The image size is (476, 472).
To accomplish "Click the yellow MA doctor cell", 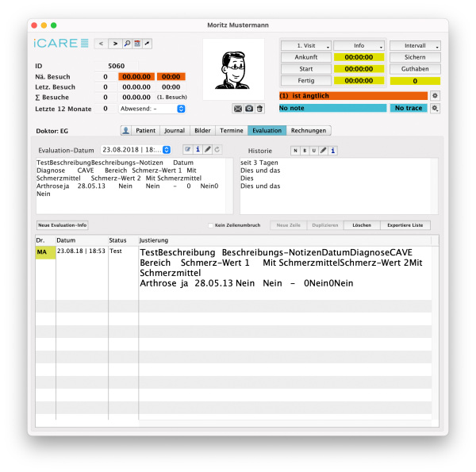I will pyautogui.click(x=44, y=252).
